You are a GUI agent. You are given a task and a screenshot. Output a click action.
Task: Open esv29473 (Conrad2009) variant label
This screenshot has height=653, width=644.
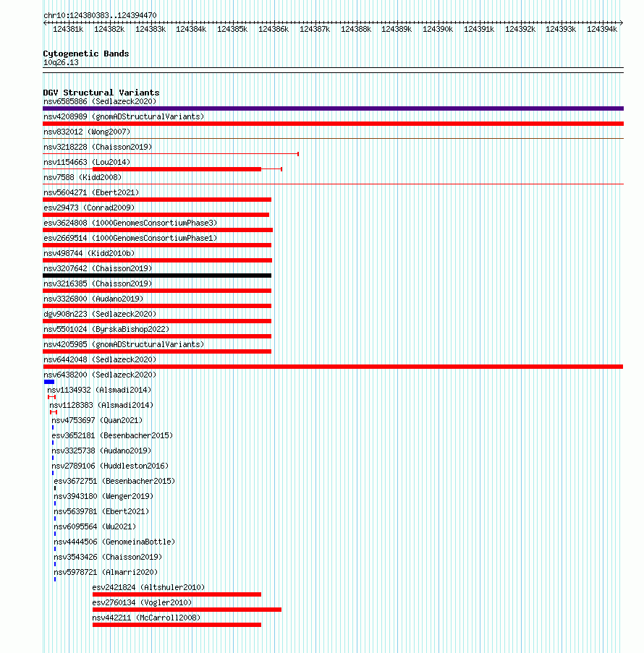point(89,208)
